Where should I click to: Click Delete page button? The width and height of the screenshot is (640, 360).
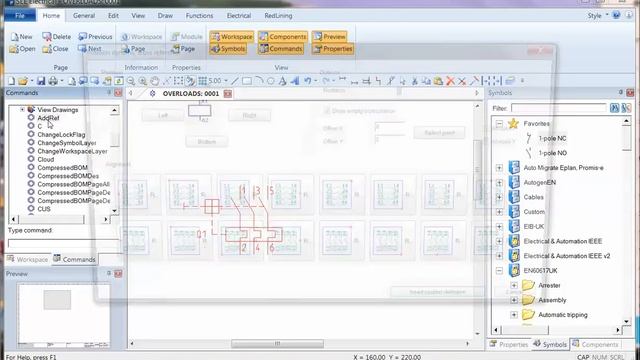pyautogui.click(x=57, y=36)
